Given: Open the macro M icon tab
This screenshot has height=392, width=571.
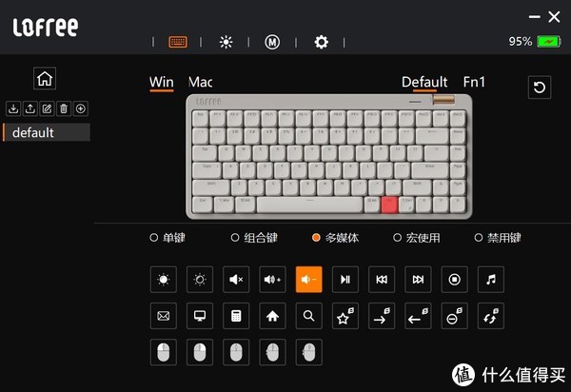Looking at the screenshot, I should 272,42.
